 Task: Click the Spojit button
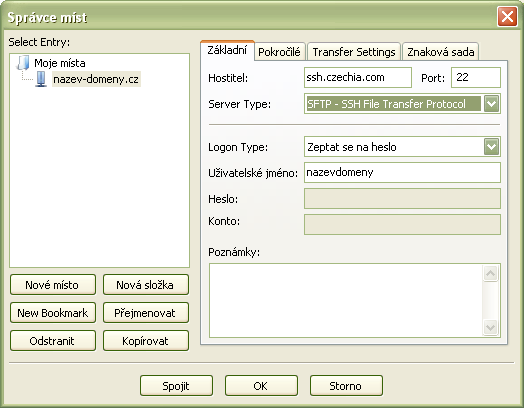click(176, 386)
